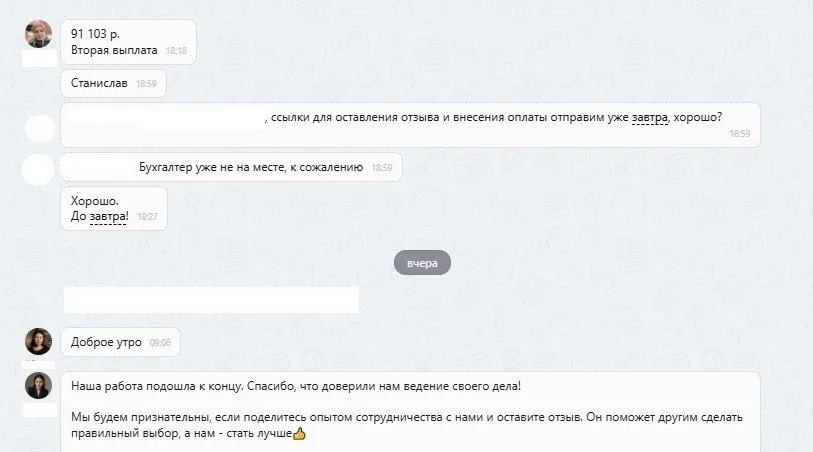
Task: Select the "Хорошо. До завтра!" message bubble
Action: tap(114, 208)
